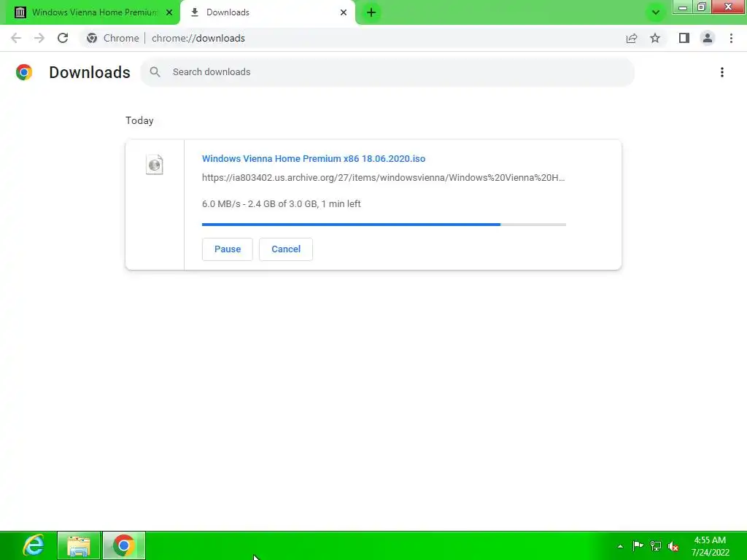The height and width of the screenshot is (560, 747).
Task: Open Windows Vienna Home Premium x86 iso link
Action: click(x=314, y=158)
